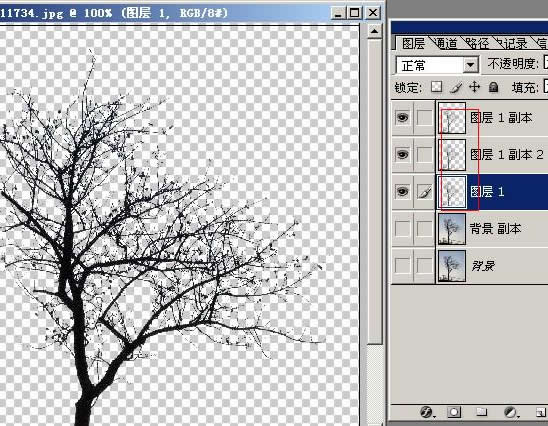Click the new layer icon at panel bottom
The image size is (548, 426).
click(541, 412)
